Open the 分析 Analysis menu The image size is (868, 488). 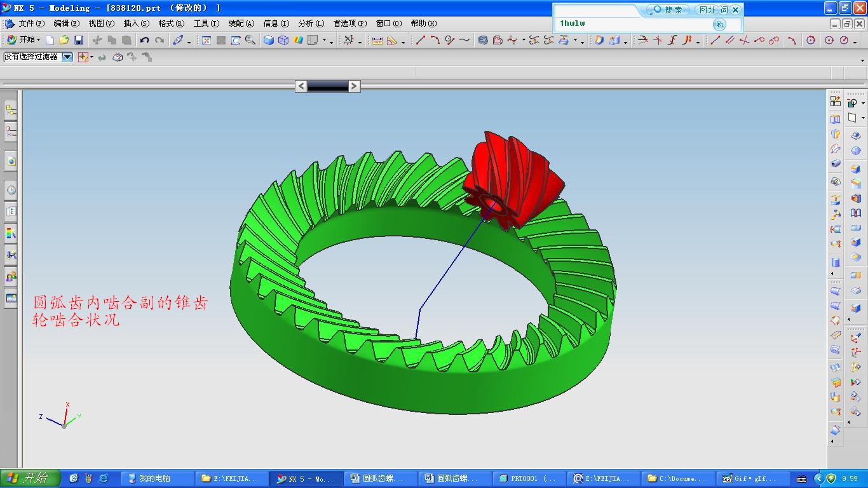click(x=311, y=24)
